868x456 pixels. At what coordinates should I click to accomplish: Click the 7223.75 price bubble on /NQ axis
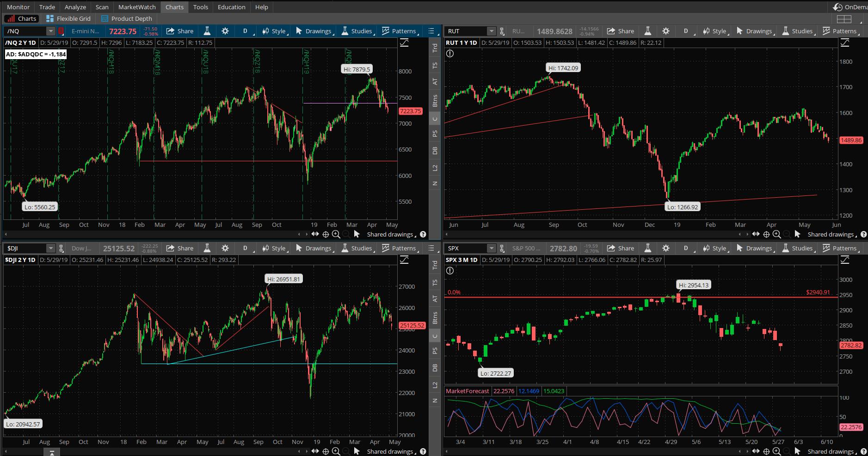pyautogui.click(x=410, y=111)
